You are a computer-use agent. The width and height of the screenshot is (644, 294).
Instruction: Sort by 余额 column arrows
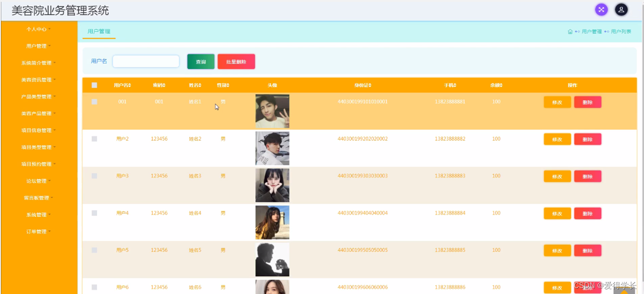[501, 85]
